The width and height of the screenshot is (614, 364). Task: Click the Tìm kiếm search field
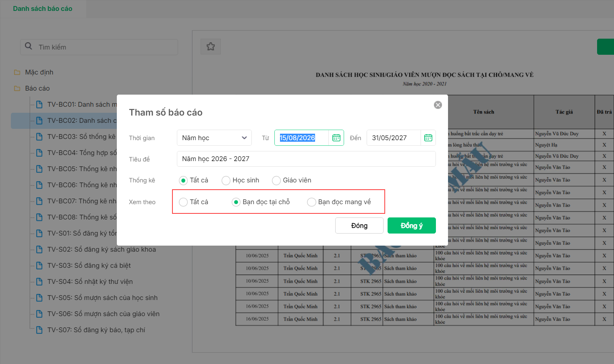click(x=99, y=47)
